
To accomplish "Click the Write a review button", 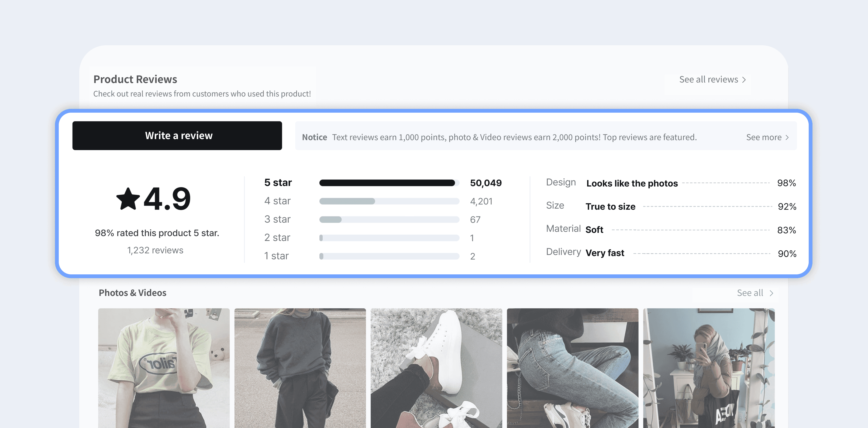I will (177, 136).
